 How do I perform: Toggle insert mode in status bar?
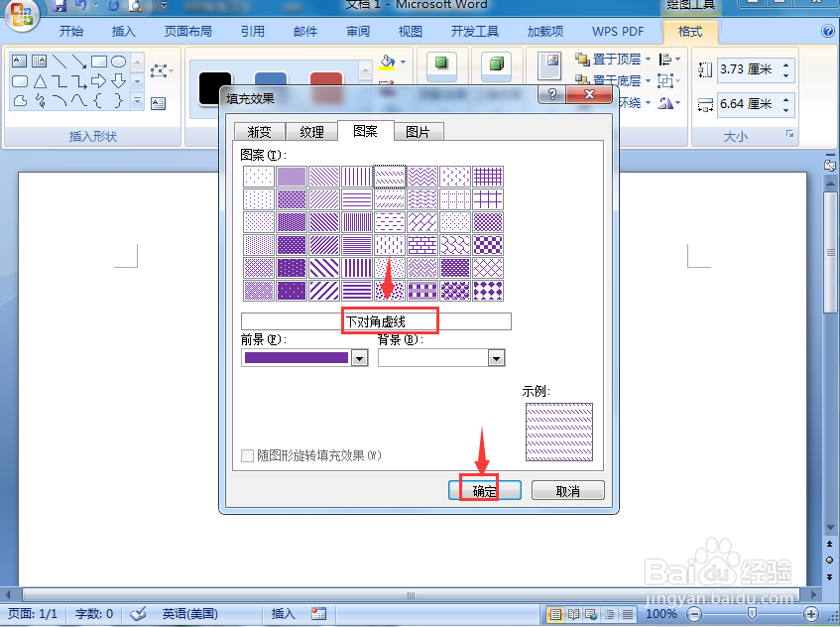283,613
